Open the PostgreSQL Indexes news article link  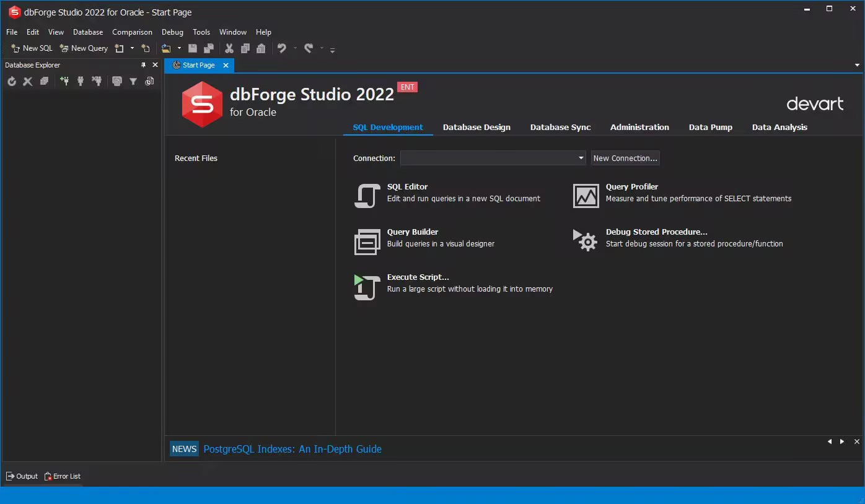(x=292, y=449)
